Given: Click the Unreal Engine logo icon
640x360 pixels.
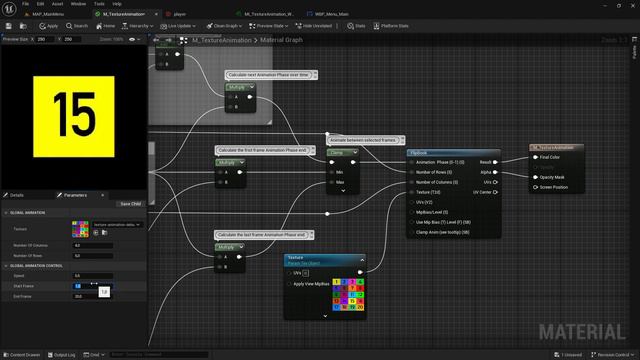Looking at the screenshot, I should coord(9,9).
